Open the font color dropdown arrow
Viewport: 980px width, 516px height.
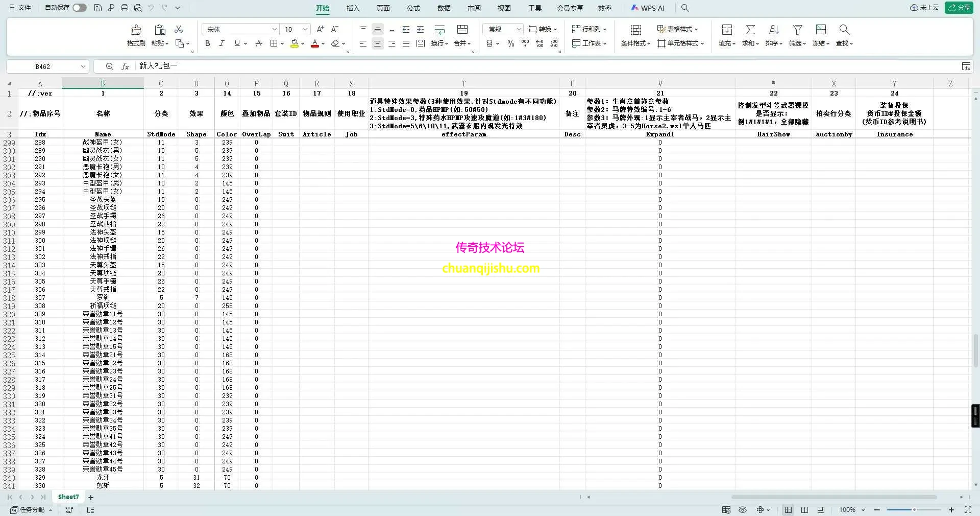point(323,44)
